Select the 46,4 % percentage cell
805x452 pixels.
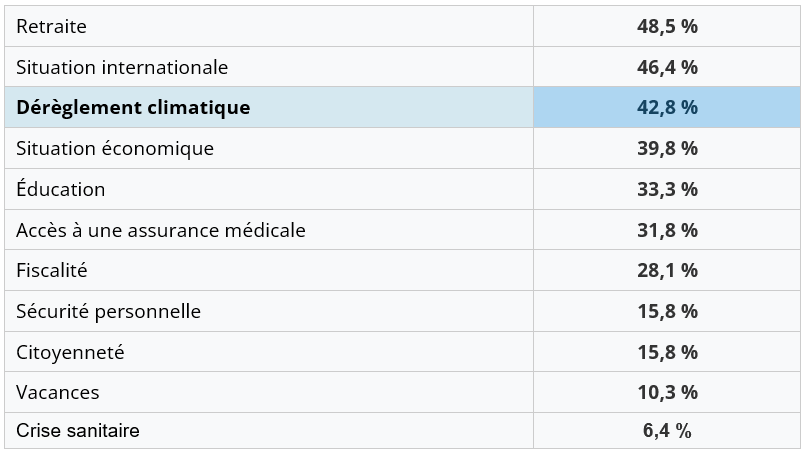click(667, 67)
